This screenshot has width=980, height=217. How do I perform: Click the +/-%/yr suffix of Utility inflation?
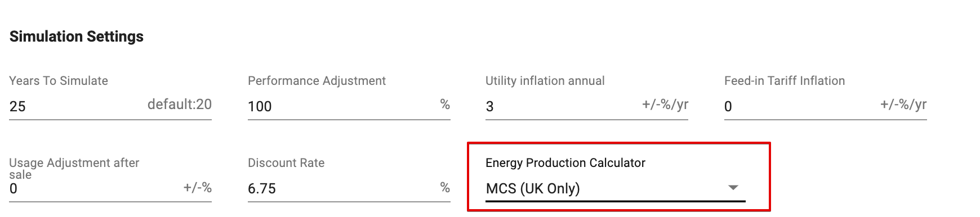665,105
